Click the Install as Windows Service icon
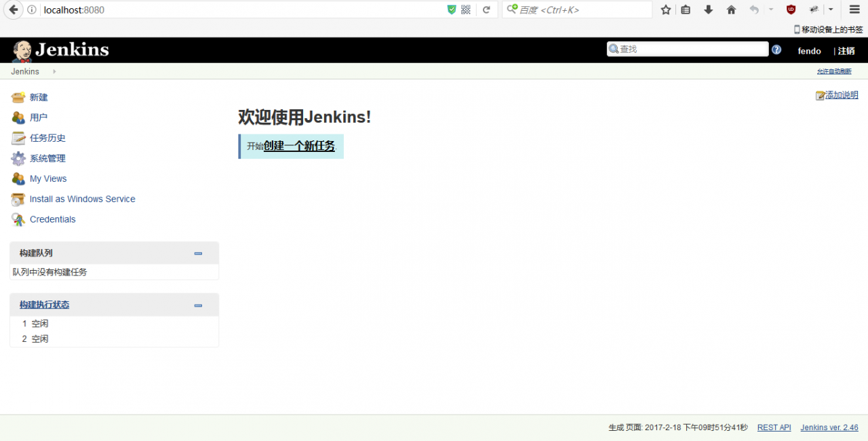Screen dimensions: 868x441 pos(18,199)
